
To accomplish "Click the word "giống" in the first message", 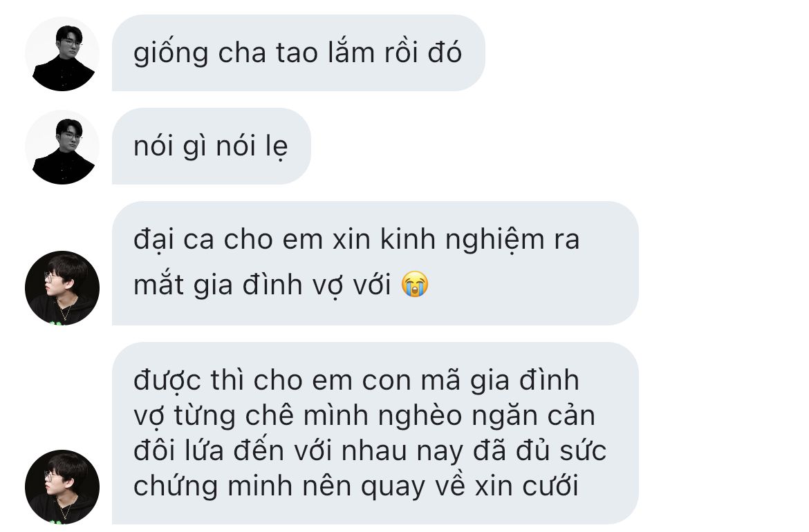I will point(171,54).
